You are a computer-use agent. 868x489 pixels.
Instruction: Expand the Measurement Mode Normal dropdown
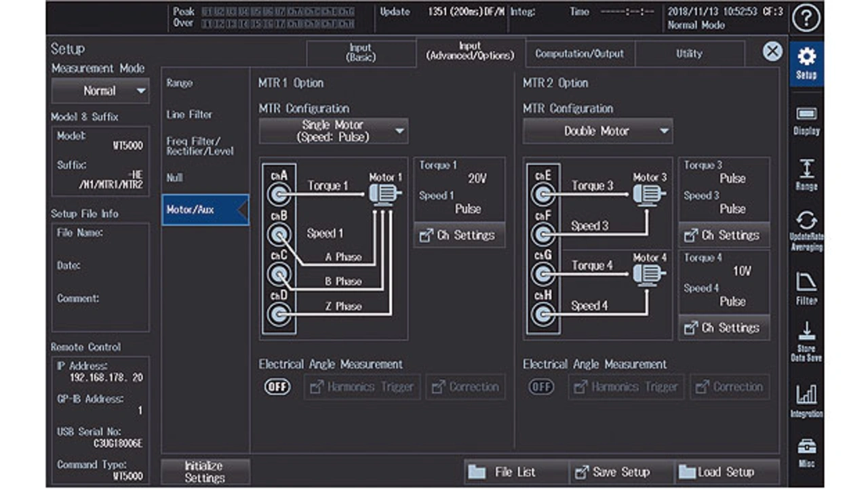[x=100, y=91]
